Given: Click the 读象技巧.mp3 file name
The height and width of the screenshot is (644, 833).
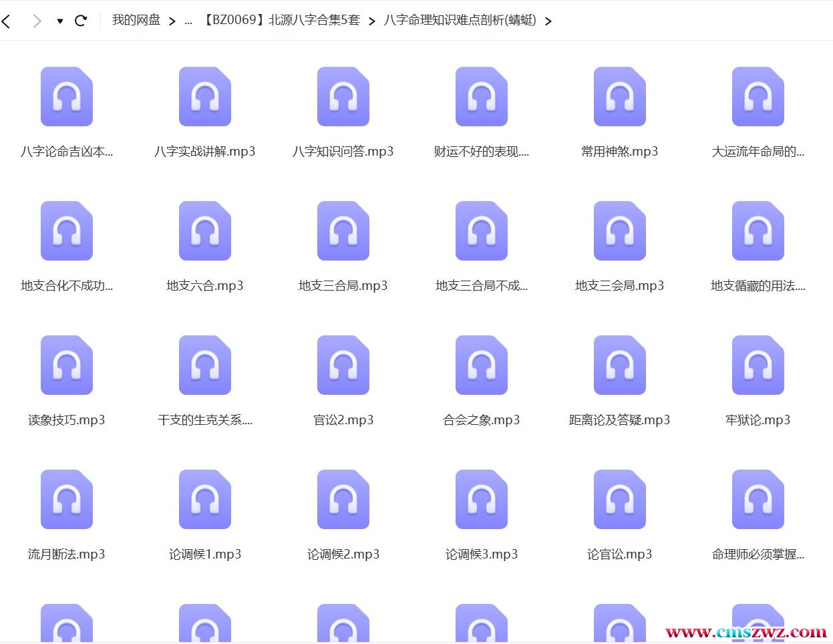Looking at the screenshot, I should pos(67,420).
